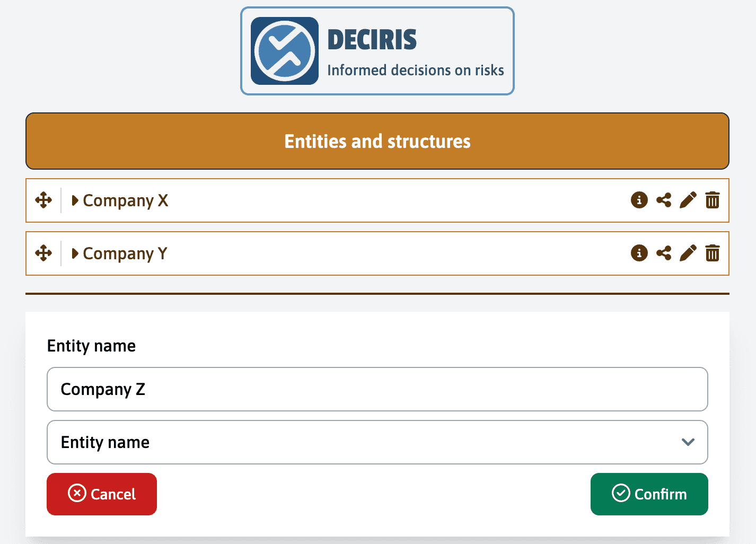Expand the Company X entity row
Screen dimensions: 756x544
click(x=75, y=200)
